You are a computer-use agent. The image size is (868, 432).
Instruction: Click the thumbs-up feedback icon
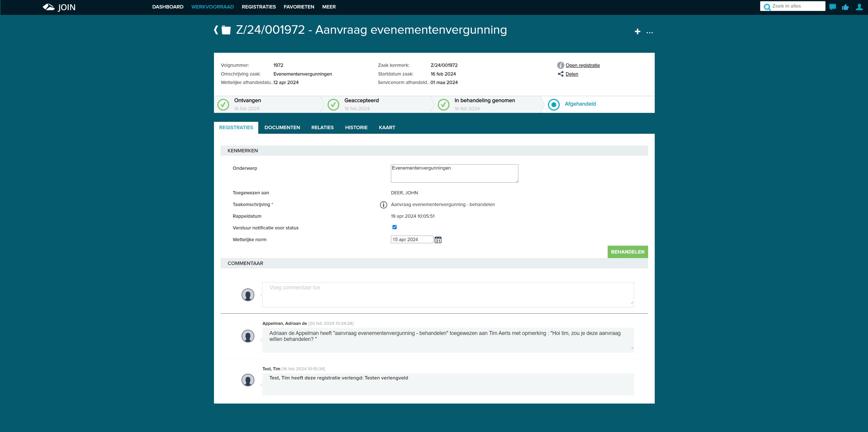click(x=845, y=7)
